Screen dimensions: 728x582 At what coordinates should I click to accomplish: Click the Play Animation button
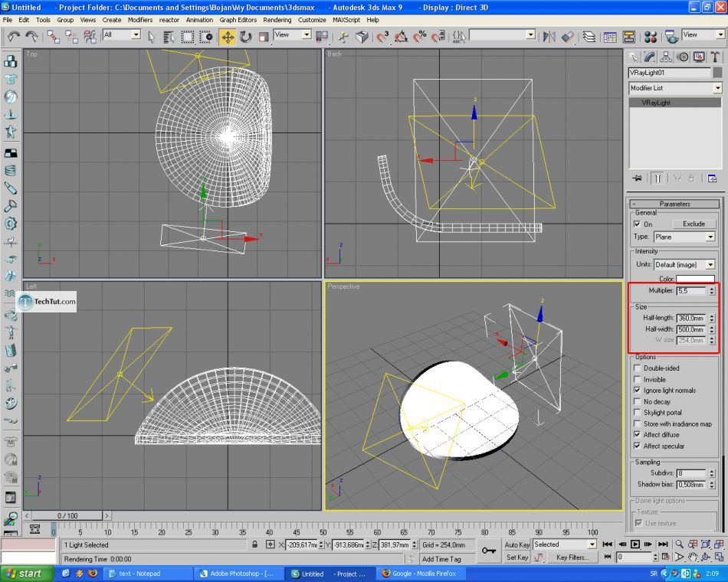(x=635, y=544)
